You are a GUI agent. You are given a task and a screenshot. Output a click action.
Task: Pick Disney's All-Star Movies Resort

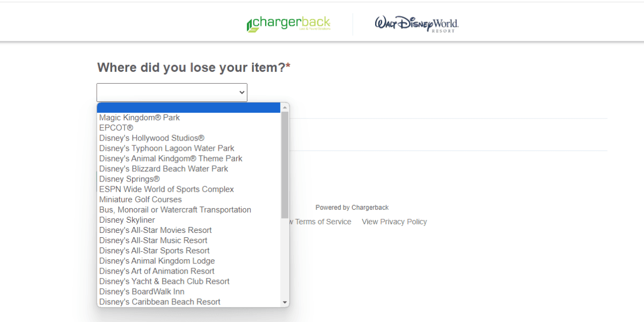[x=189, y=230]
